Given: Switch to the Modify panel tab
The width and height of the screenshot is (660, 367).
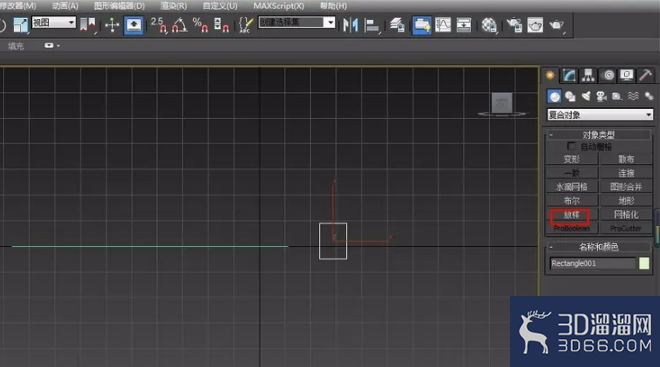Looking at the screenshot, I should pos(569,75).
